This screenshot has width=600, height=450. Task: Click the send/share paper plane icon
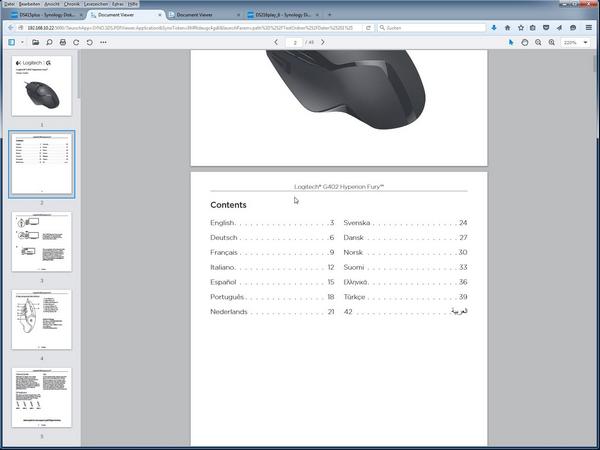point(559,28)
